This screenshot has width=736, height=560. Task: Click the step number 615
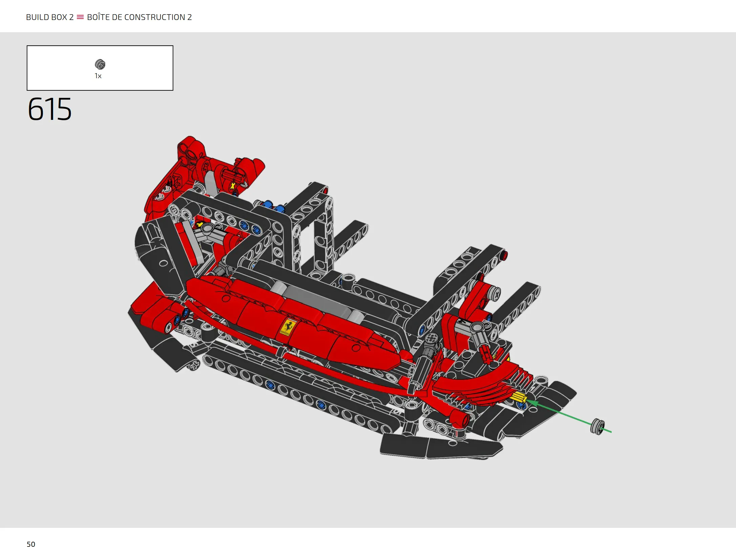click(x=49, y=109)
